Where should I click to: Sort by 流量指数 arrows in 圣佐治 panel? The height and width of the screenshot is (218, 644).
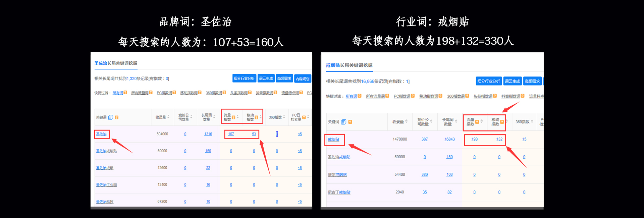237,117
